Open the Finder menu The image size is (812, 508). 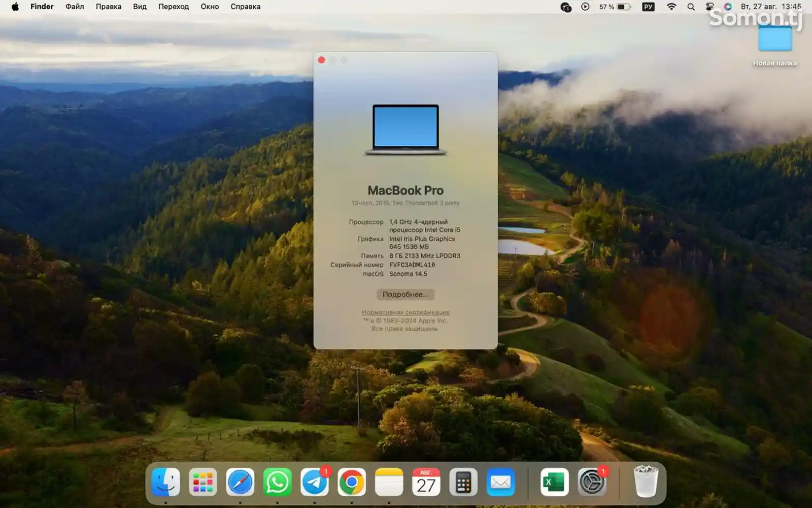[x=42, y=7]
